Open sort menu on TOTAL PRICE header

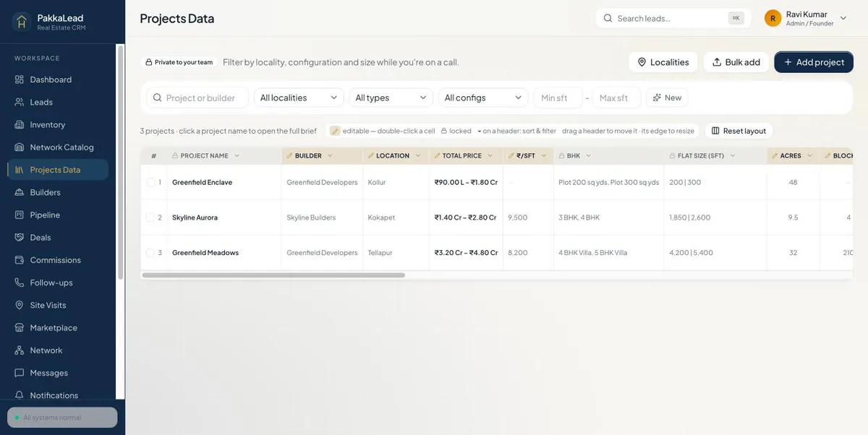(490, 155)
